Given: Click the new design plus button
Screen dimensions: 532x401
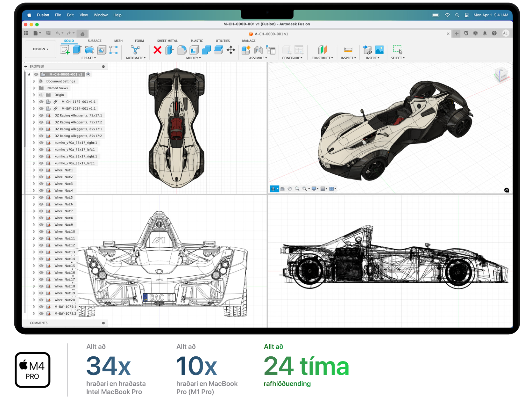Looking at the screenshot, I should [457, 33].
